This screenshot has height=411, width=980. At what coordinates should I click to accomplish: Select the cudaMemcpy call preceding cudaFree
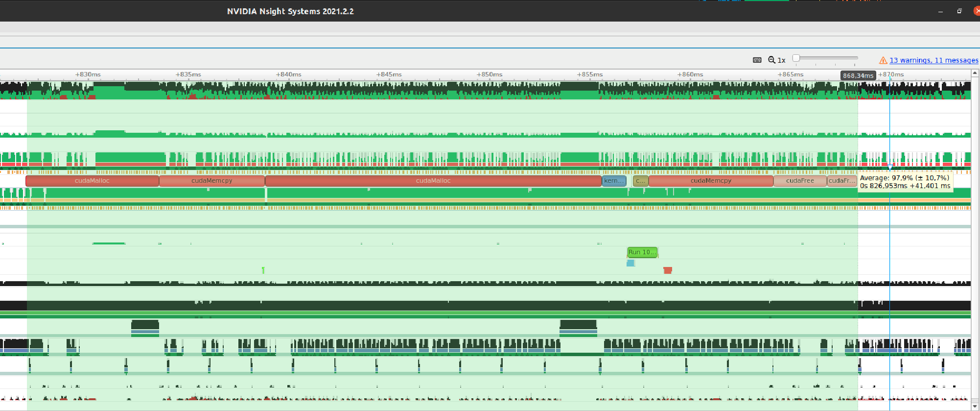tap(711, 181)
